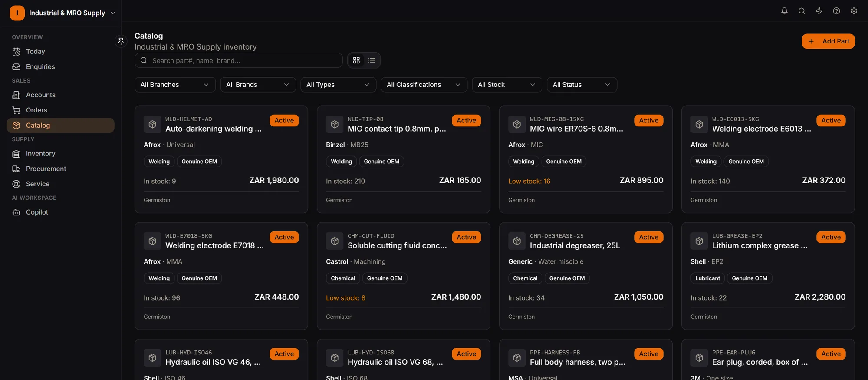Open the lightning bolt quick actions

[x=819, y=11]
